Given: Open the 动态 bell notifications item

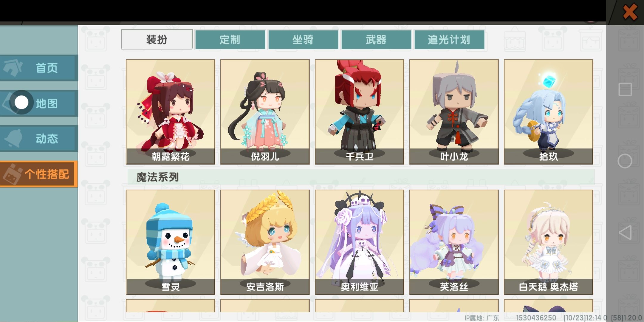Looking at the screenshot, I should pos(39,138).
